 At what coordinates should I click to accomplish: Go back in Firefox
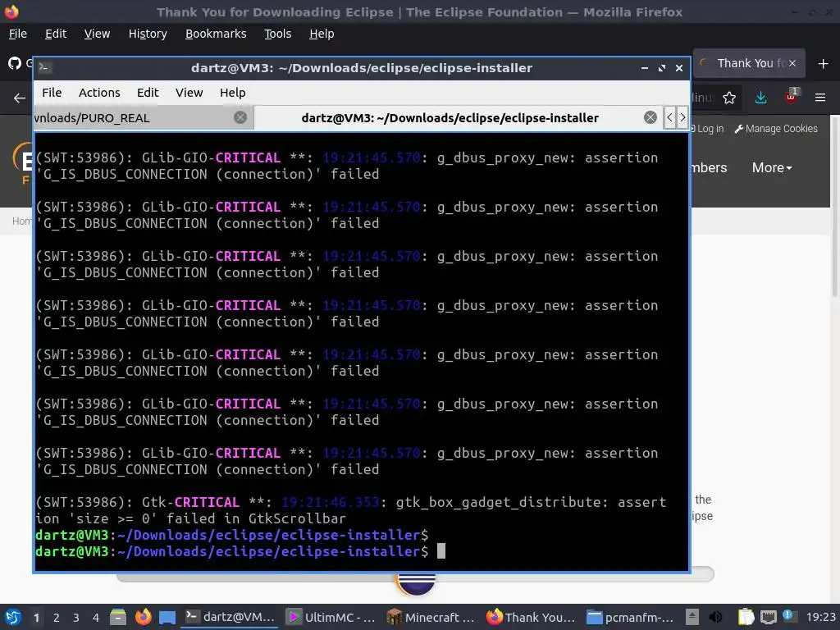(20, 98)
